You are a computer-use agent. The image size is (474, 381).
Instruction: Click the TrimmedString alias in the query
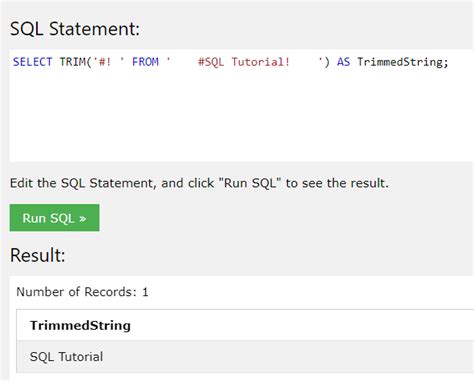(400, 62)
